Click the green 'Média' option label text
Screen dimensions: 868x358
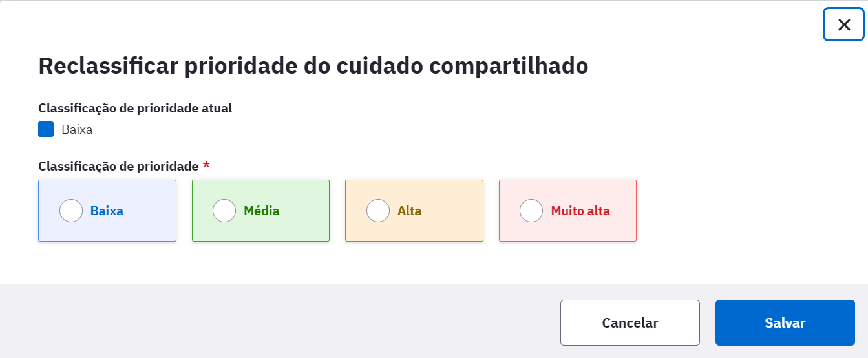262,211
